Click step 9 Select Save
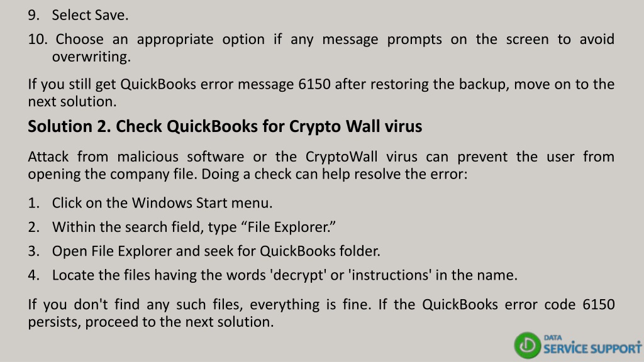 (78, 15)
